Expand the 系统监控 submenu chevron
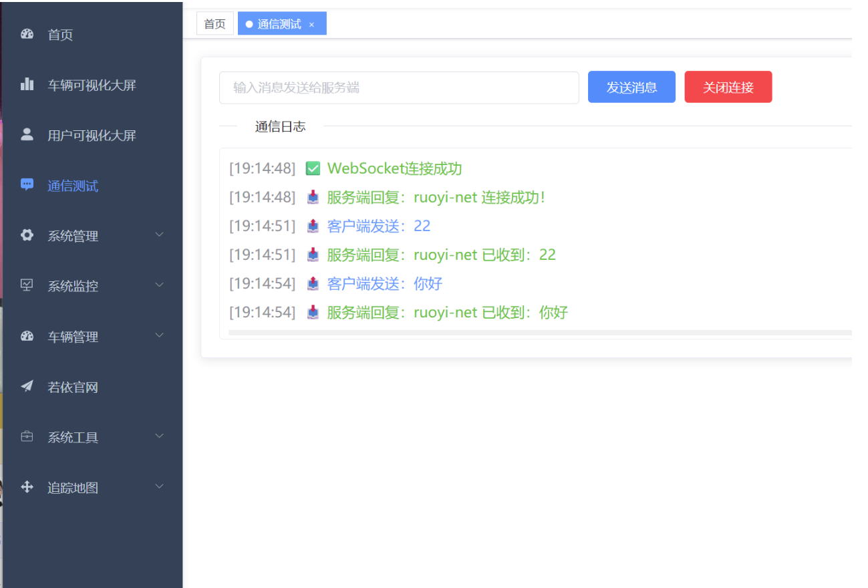The image size is (868, 588). click(159, 285)
